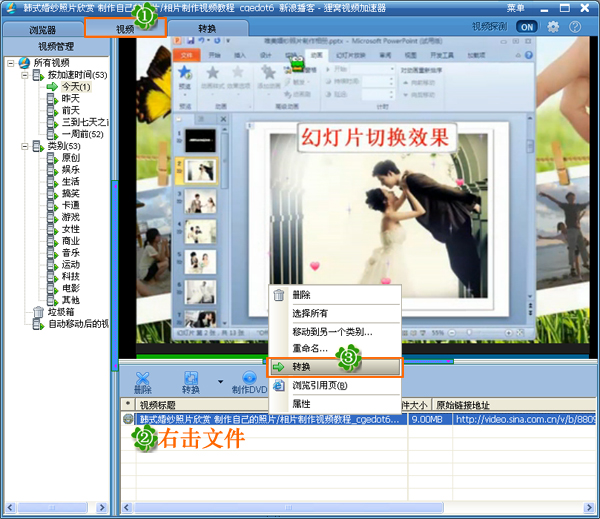Collapse the 按加速时间(53) node
Image resolution: width=600 pixels, height=519 pixels.
(x=25, y=75)
